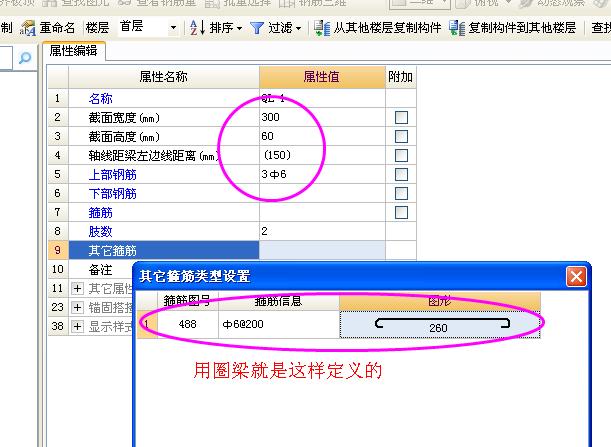The image size is (611, 447).
Task: Click the 3Φ6 rebar value
Action: point(274,174)
